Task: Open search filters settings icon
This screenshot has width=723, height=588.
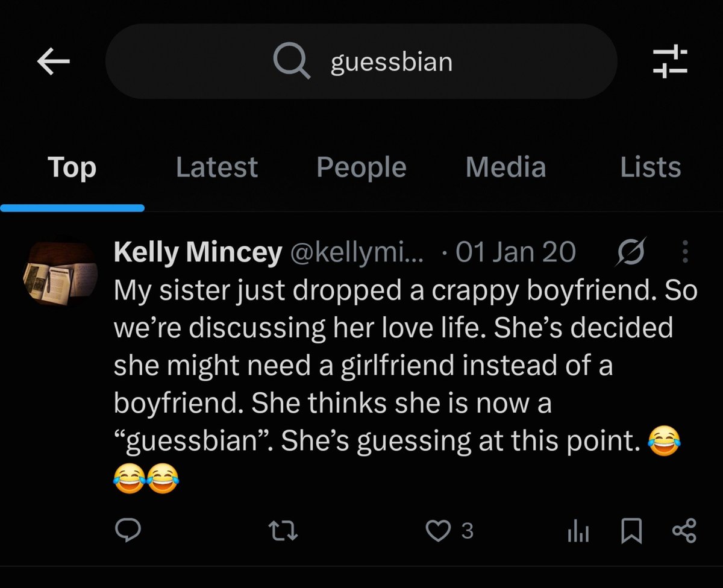Action: tap(670, 61)
